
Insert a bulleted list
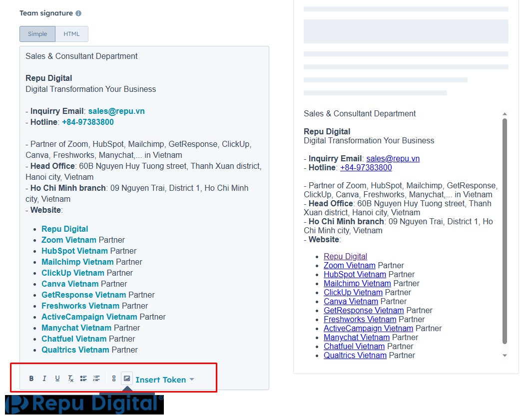coord(83,379)
